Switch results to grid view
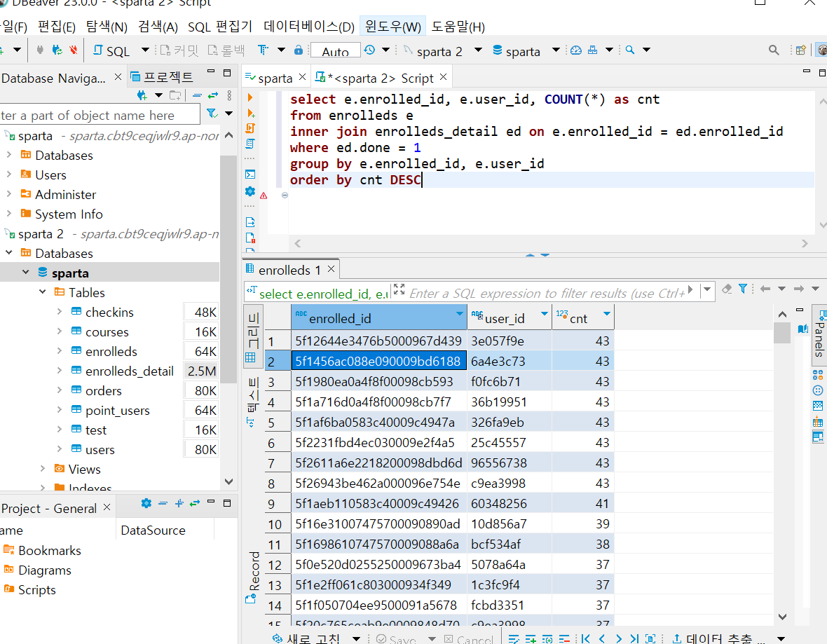827x644 pixels. 252,338
